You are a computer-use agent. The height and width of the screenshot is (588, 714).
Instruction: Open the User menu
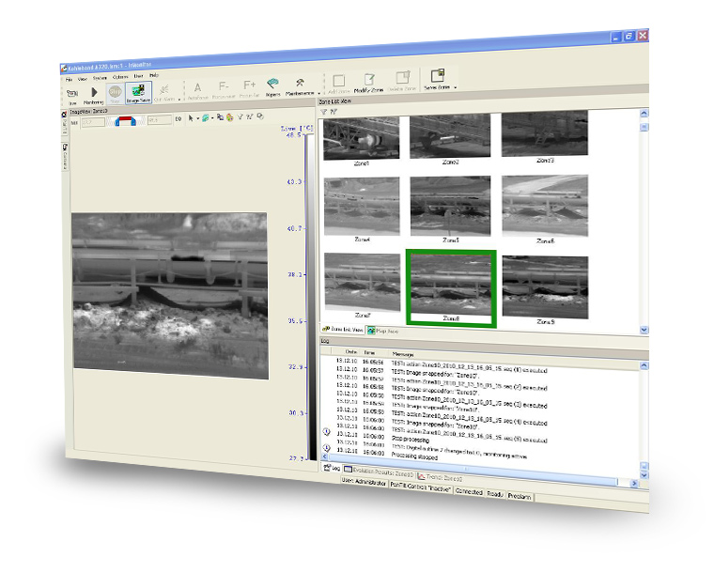click(138, 76)
